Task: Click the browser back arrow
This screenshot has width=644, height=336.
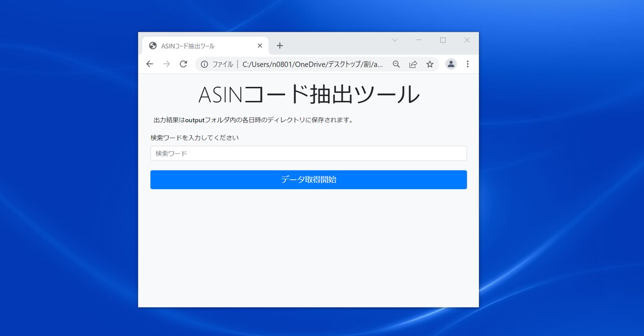Action: (x=149, y=64)
